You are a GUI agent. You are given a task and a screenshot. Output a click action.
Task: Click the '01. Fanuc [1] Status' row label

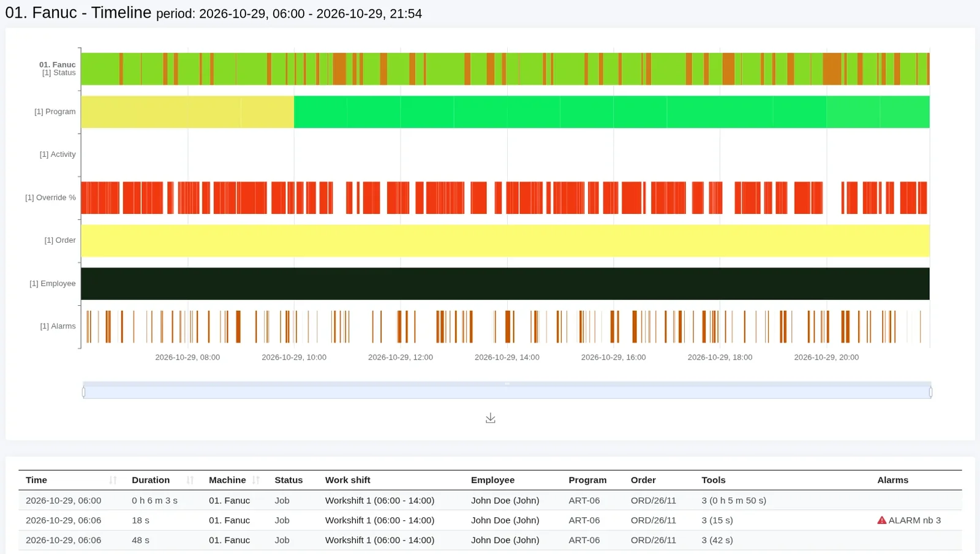[x=58, y=69]
